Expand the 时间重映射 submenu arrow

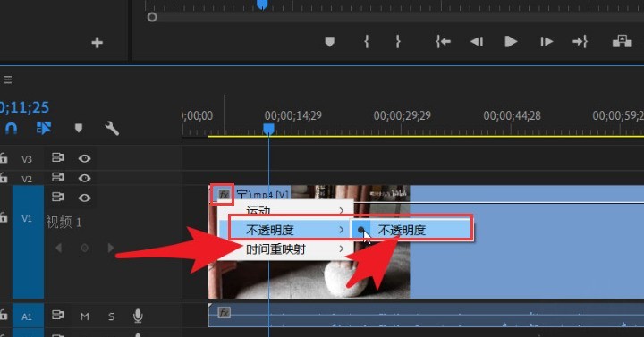[x=342, y=249]
